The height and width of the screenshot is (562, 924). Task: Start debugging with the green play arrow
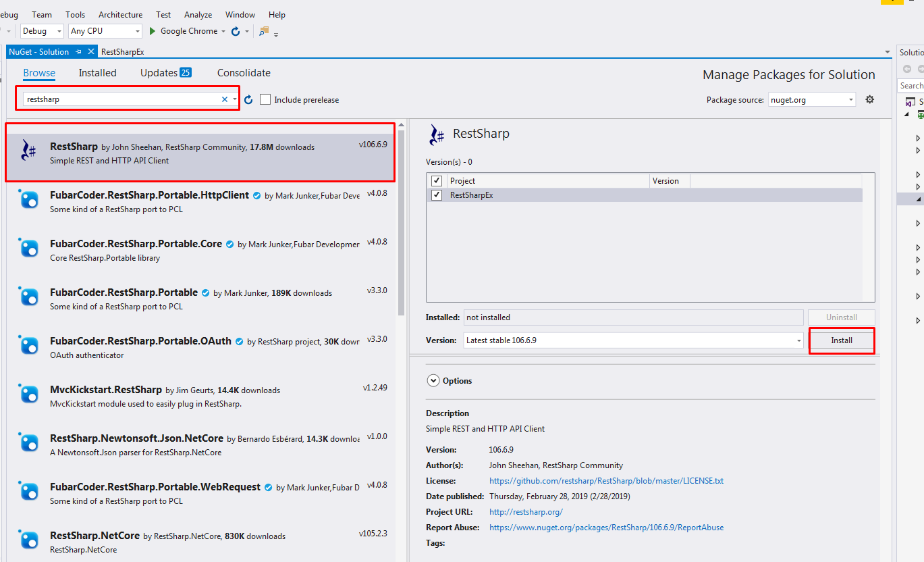click(153, 31)
